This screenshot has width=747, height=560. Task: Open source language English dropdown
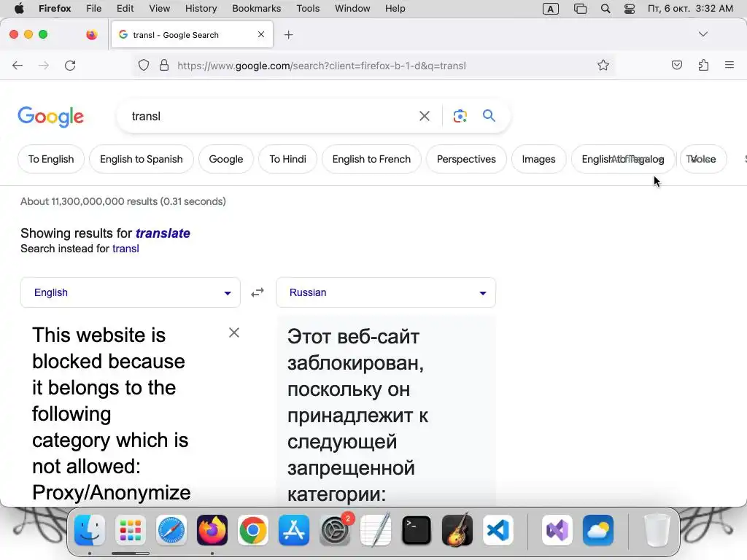(130, 292)
